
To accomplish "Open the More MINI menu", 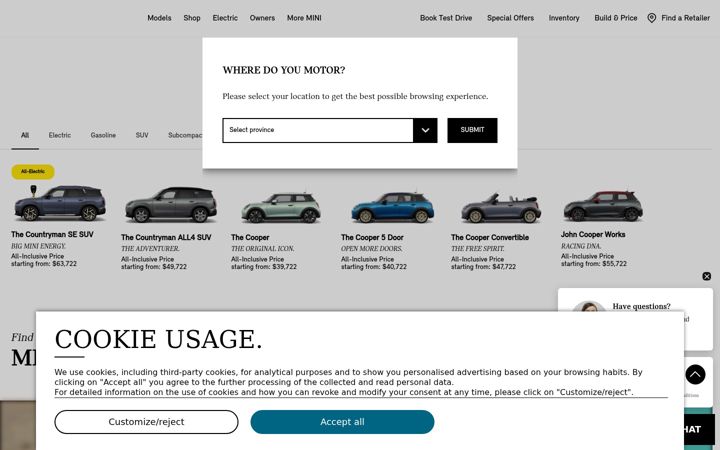I will 304,18.
